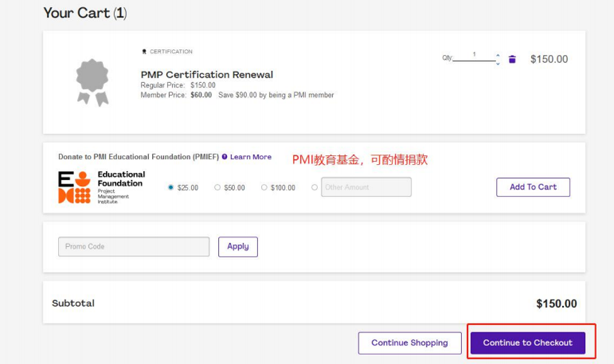Focus the Other Amount text field

[x=366, y=187]
